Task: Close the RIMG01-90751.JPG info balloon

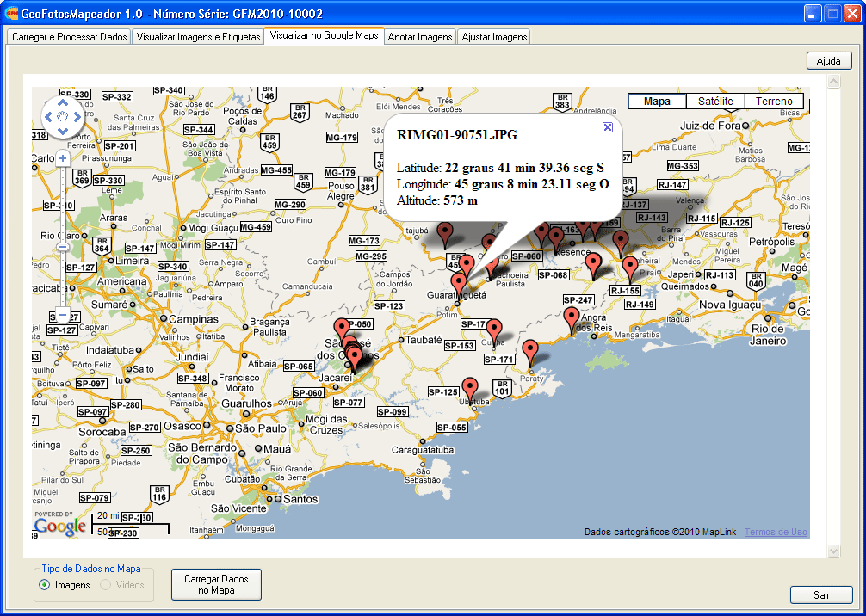Action: tap(608, 127)
